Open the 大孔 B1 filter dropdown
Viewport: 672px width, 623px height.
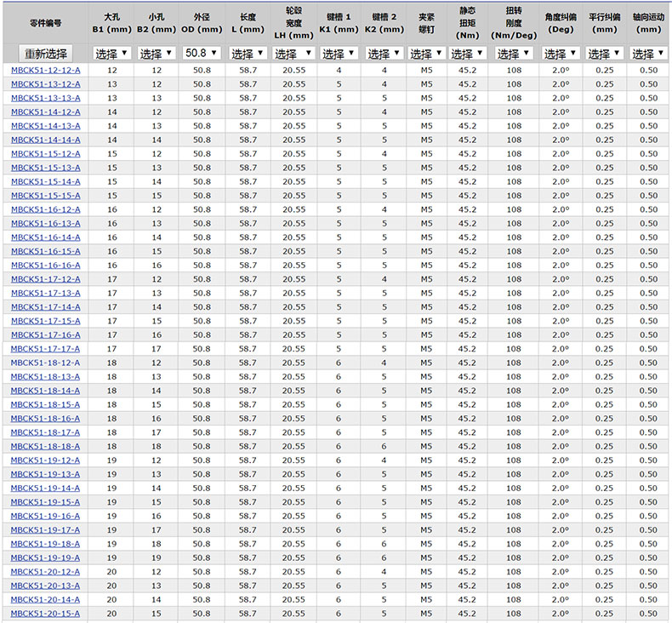[x=111, y=54]
